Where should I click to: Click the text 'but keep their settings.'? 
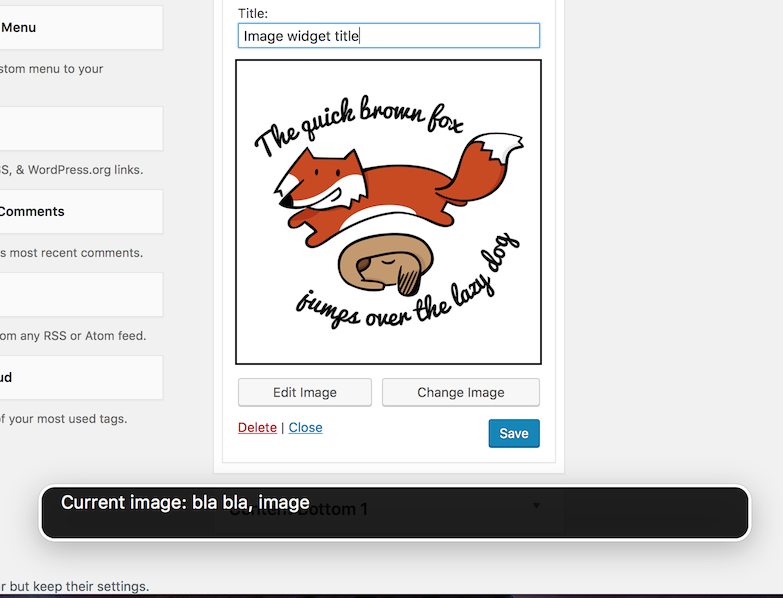point(79,586)
